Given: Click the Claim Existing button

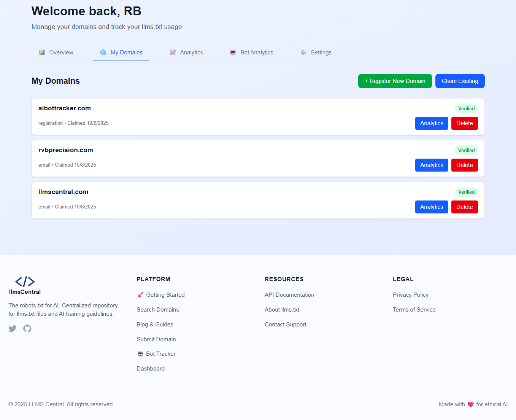Looking at the screenshot, I should [460, 81].
